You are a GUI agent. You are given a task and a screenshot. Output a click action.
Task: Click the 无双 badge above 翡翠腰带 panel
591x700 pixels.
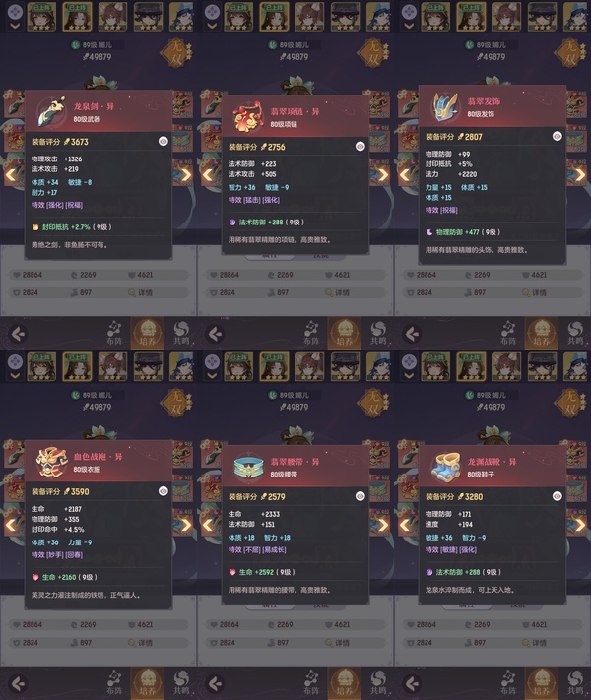[373, 403]
